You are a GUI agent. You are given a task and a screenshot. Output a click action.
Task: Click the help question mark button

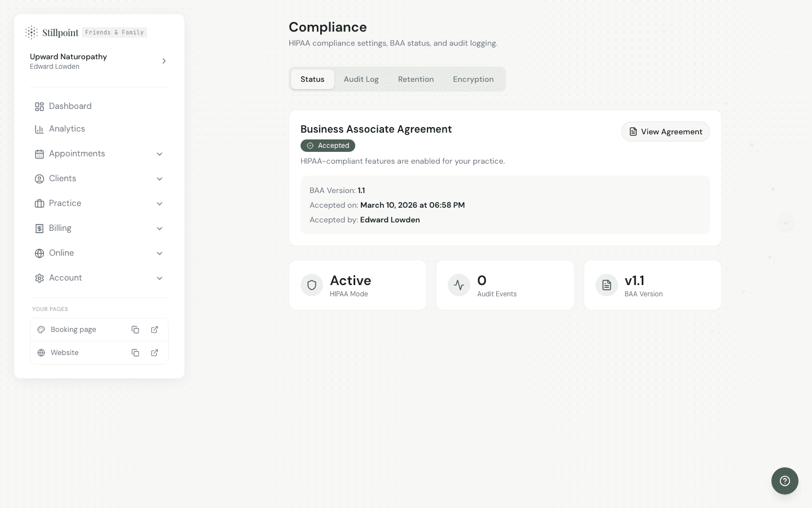[784, 481]
